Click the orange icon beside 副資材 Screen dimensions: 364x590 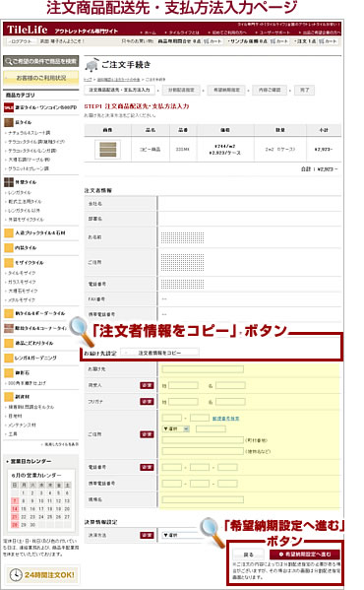pos(9,397)
